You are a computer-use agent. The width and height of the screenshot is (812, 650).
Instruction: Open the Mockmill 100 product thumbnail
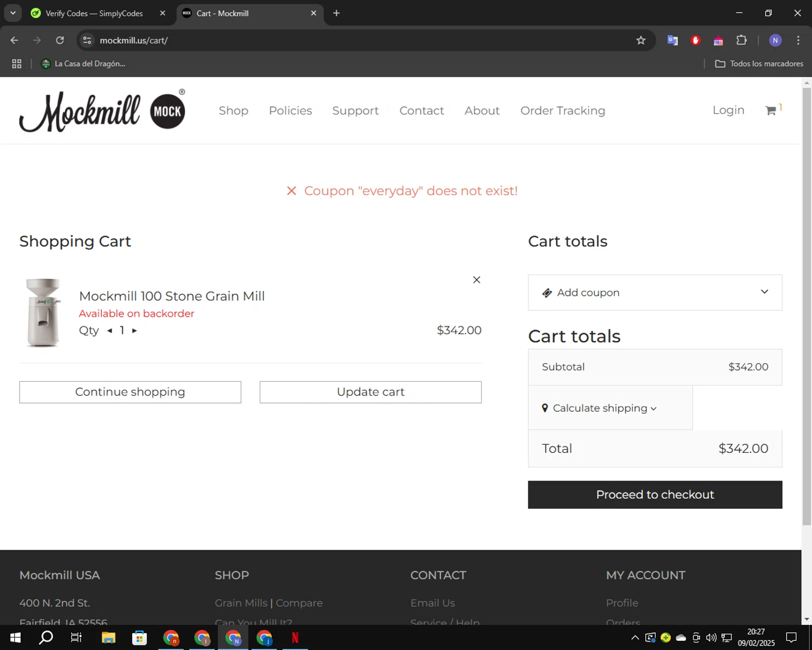coord(43,313)
